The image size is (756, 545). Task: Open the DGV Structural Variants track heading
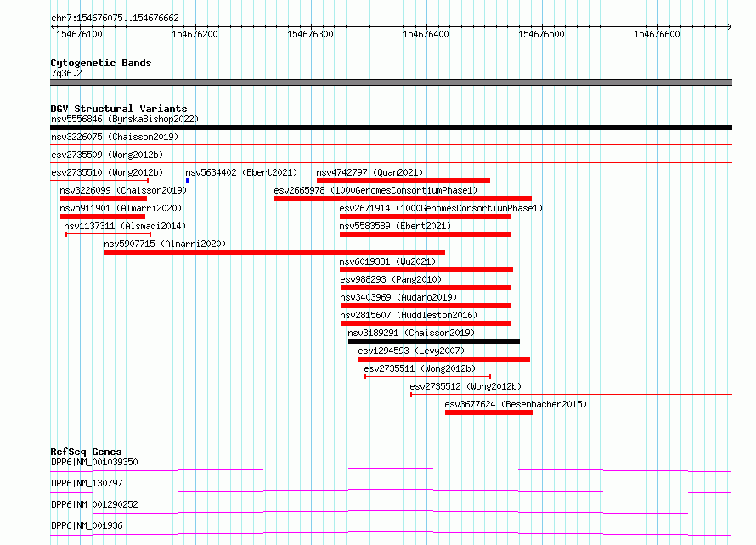[119, 109]
